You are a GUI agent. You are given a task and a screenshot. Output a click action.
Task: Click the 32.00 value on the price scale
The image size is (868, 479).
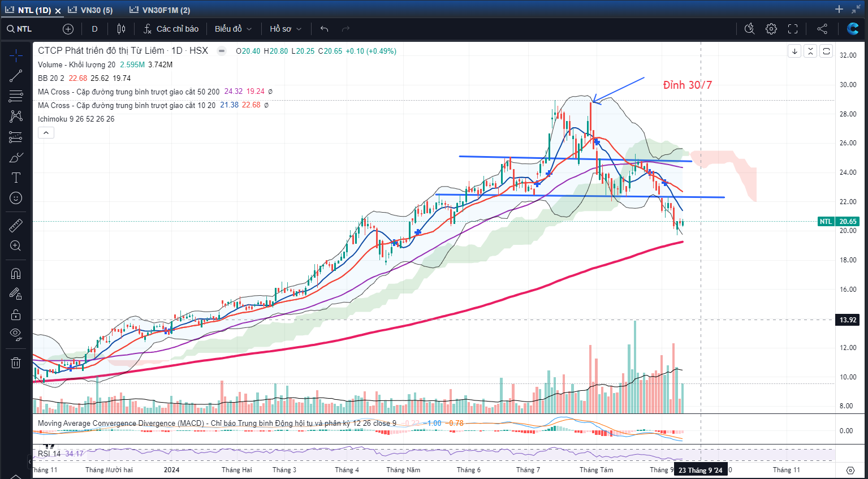[x=848, y=55]
